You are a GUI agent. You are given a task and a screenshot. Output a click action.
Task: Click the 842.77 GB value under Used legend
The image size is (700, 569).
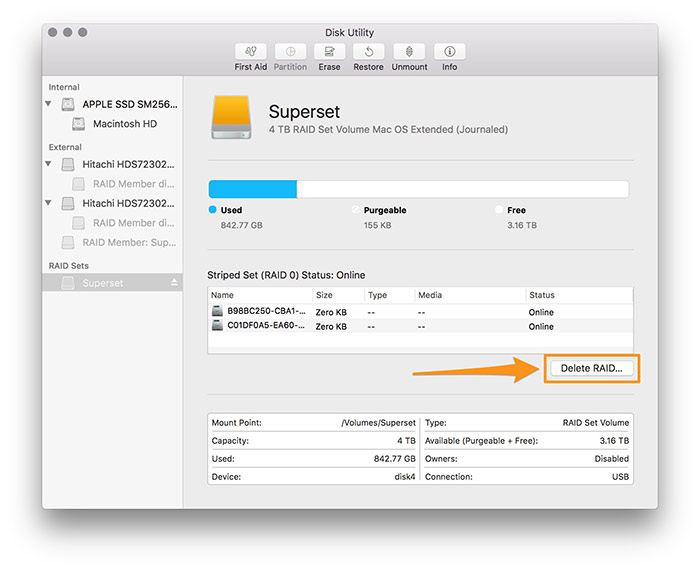point(242,225)
